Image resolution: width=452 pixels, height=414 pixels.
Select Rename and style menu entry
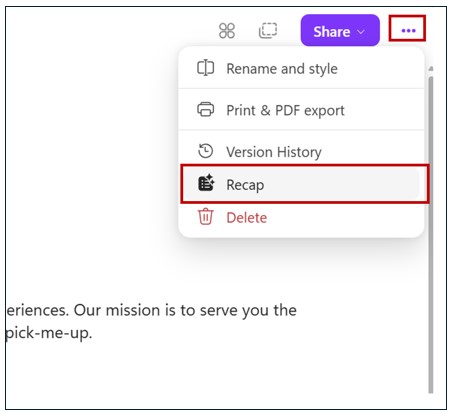(x=301, y=68)
